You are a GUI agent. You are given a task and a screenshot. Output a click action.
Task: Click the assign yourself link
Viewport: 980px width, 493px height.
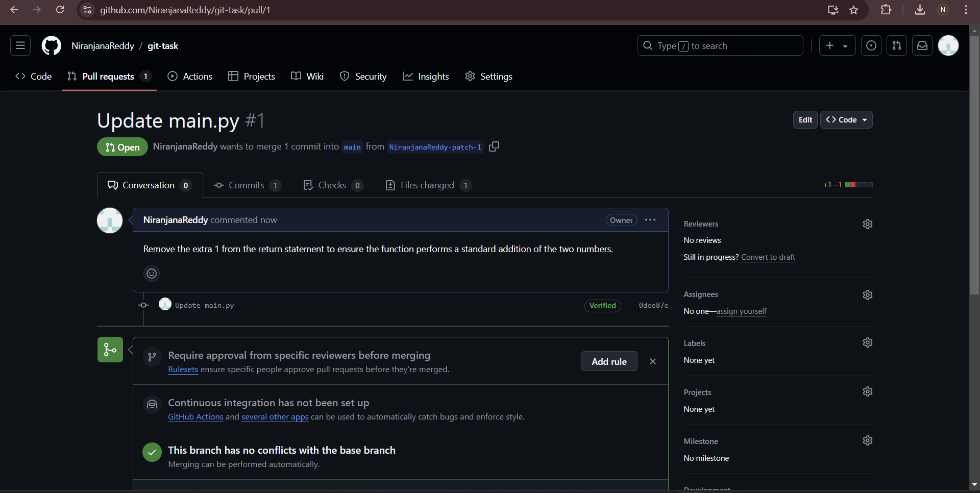[x=741, y=311]
